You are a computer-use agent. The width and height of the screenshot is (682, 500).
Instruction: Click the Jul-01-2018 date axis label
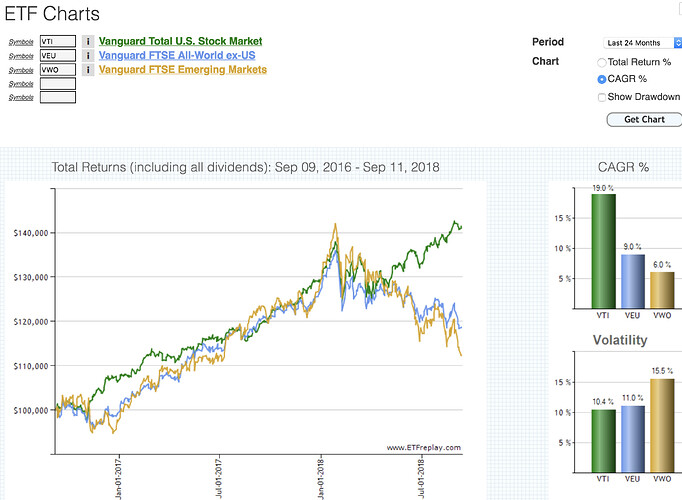point(421,479)
